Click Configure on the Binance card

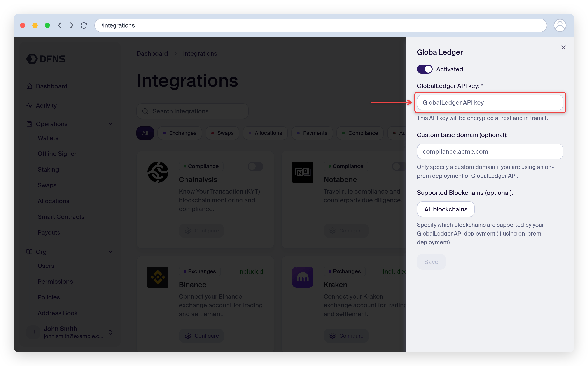201,336
